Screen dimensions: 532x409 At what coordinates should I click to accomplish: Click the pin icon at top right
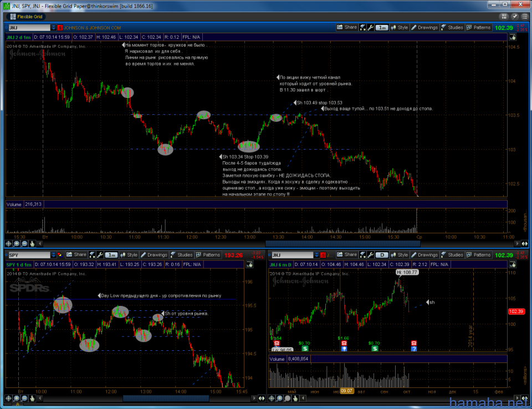(x=514, y=17)
